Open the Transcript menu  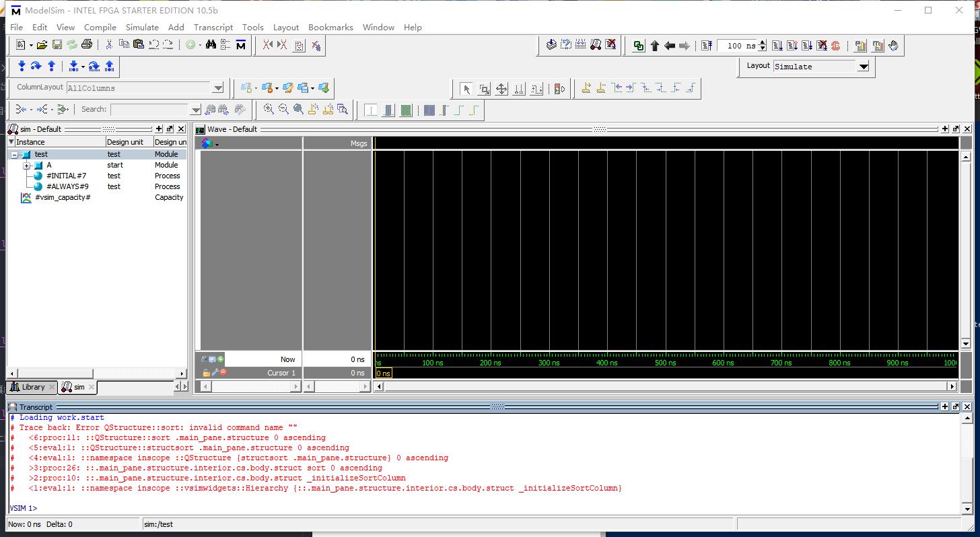[213, 27]
